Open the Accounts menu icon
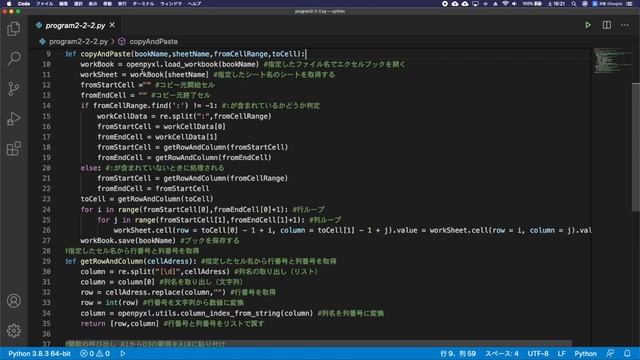640x360 pixels. 13,301
